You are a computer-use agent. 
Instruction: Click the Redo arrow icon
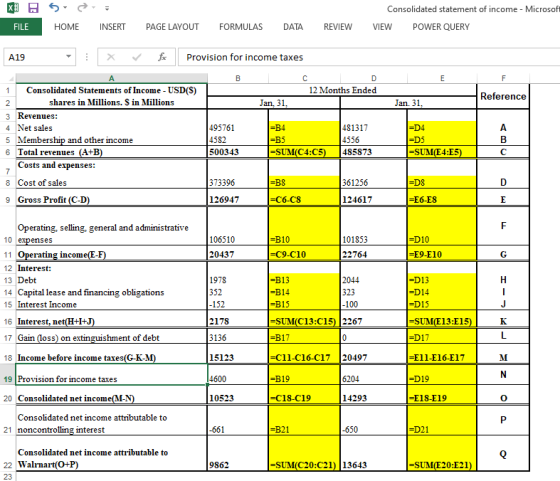82,7
